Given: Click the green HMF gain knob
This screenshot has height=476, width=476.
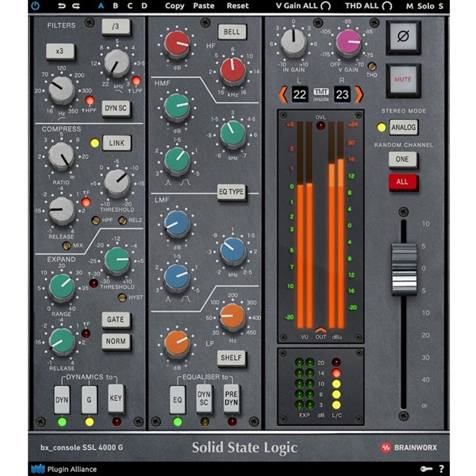Looking at the screenshot, I should point(177,106).
